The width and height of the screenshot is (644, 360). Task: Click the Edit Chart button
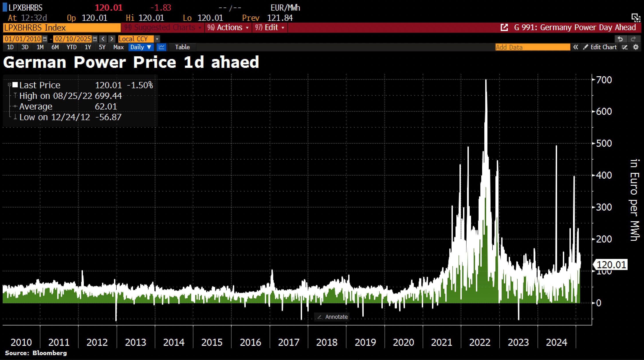(600, 47)
